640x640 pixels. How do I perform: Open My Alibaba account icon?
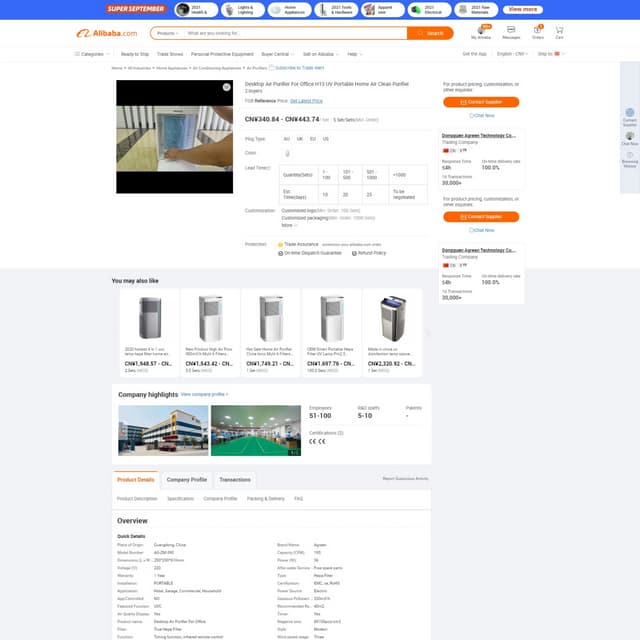point(481,32)
